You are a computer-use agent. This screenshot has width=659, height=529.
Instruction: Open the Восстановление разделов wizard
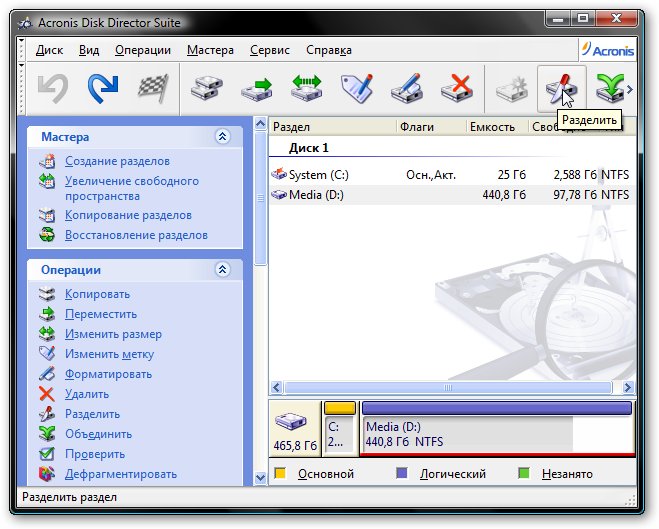[x=136, y=235]
